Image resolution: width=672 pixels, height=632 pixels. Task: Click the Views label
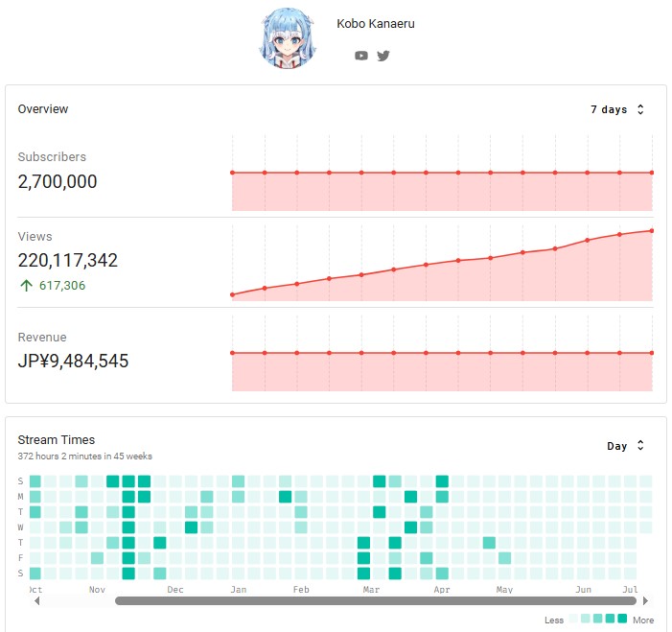pyautogui.click(x=35, y=237)
